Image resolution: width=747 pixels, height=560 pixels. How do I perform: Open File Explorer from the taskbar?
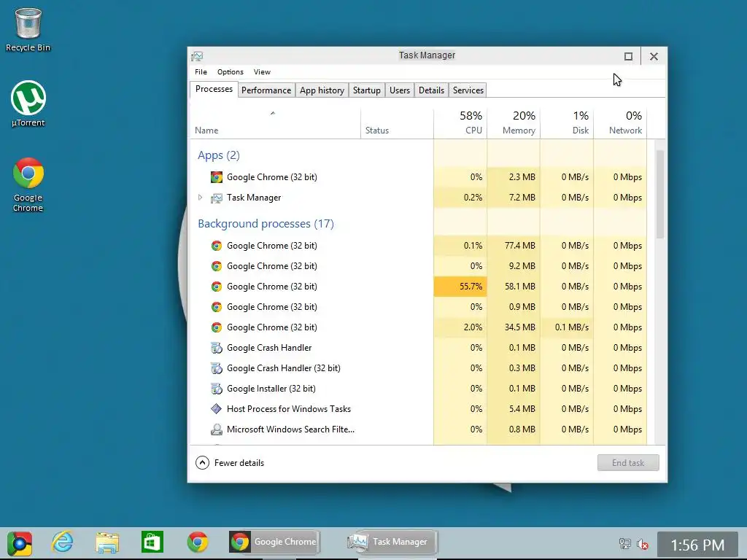pyautogui.click(x=107, y=542)
